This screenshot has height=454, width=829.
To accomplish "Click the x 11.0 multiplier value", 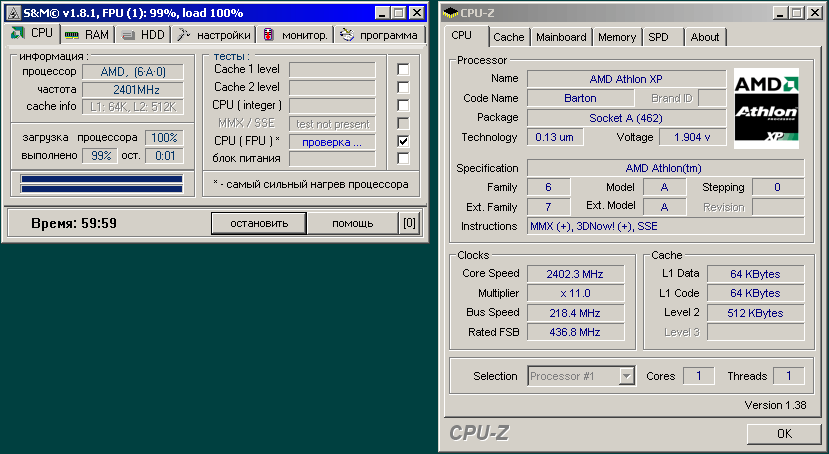I will (576, 293).
